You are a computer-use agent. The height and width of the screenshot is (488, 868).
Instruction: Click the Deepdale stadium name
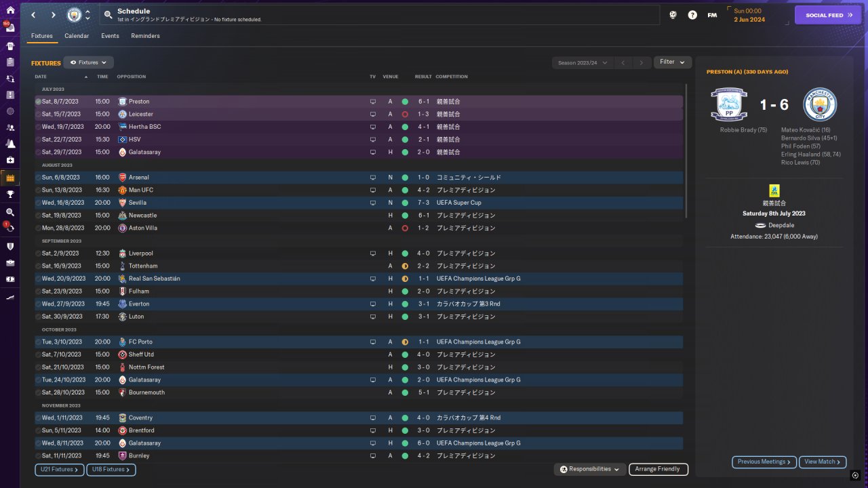pyautogui.click(x=781, y=225)
